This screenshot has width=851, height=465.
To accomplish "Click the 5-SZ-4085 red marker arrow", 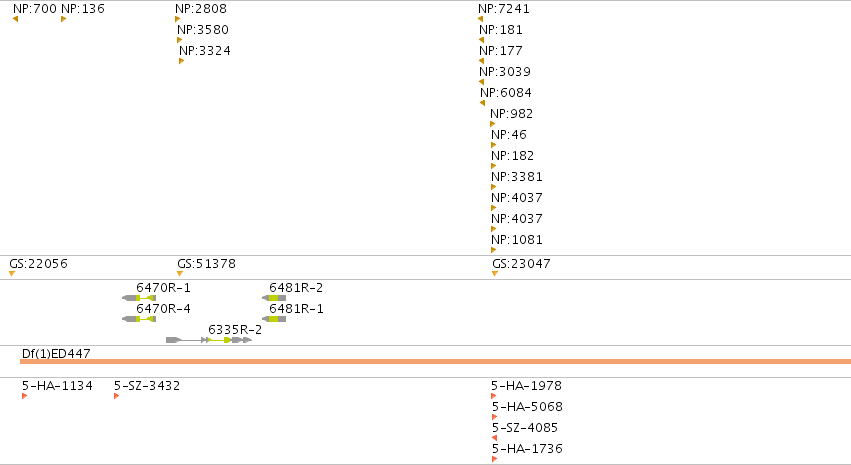I will (x=494, y=438).
